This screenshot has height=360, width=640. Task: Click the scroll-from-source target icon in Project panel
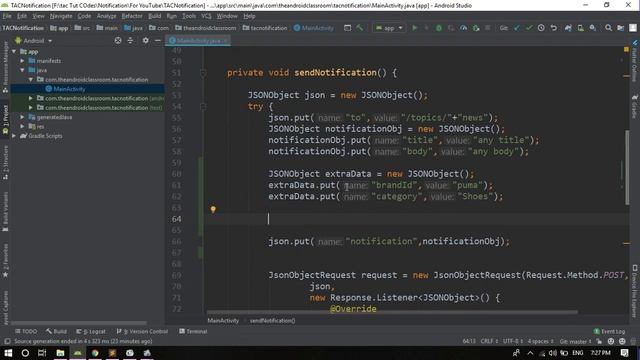[x=118, y=40]
